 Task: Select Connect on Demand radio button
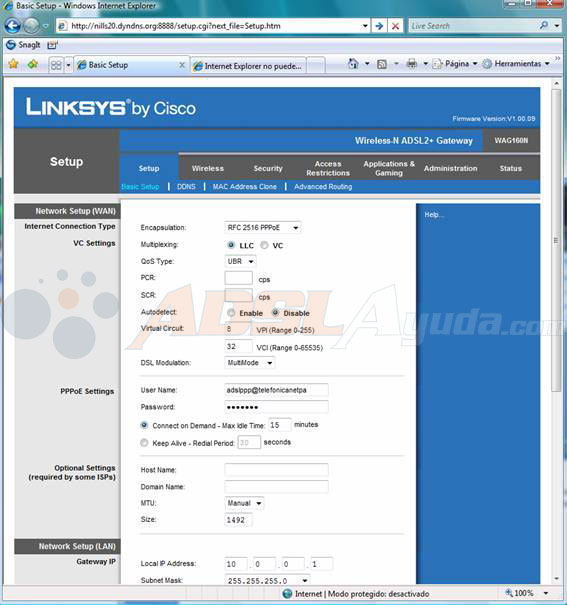tap(144, 425)
